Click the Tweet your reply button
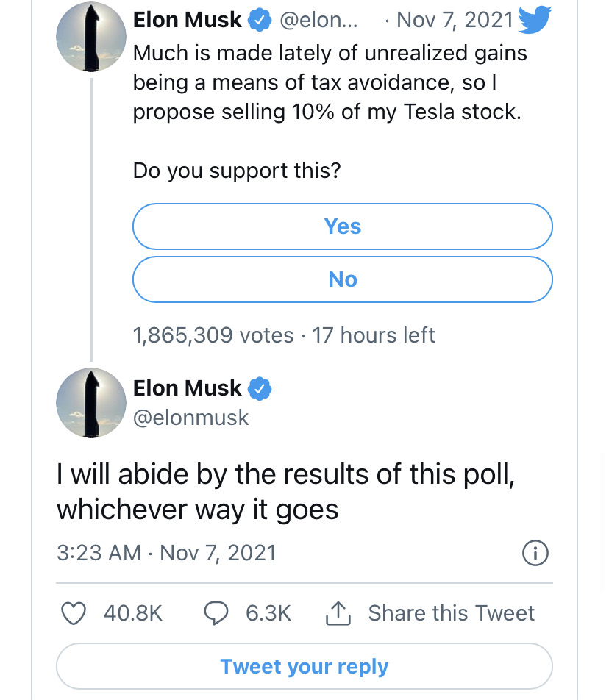 click(x=304, y=667)
